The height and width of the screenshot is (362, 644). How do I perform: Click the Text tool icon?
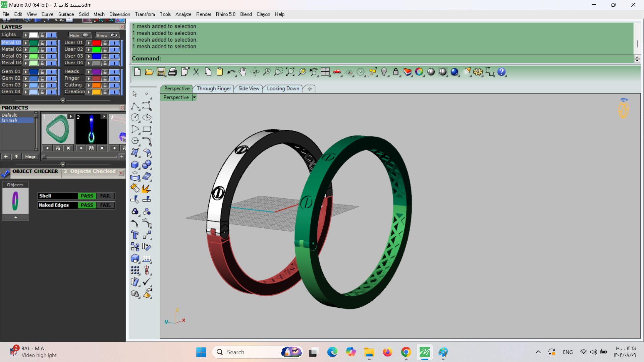click(x=135, y=235)
